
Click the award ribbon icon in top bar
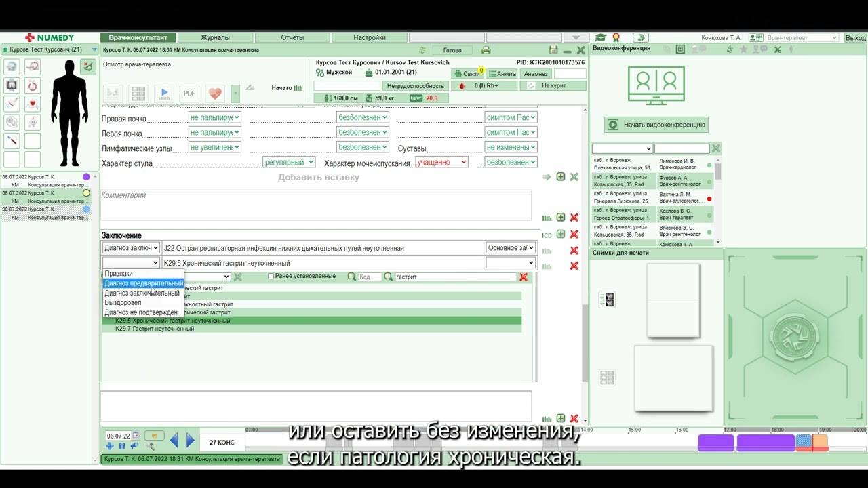[x=616, y=38]
